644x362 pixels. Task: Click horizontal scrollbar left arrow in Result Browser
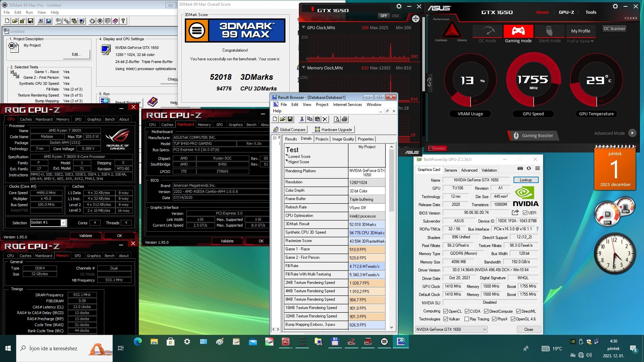(x=273, y=329)
